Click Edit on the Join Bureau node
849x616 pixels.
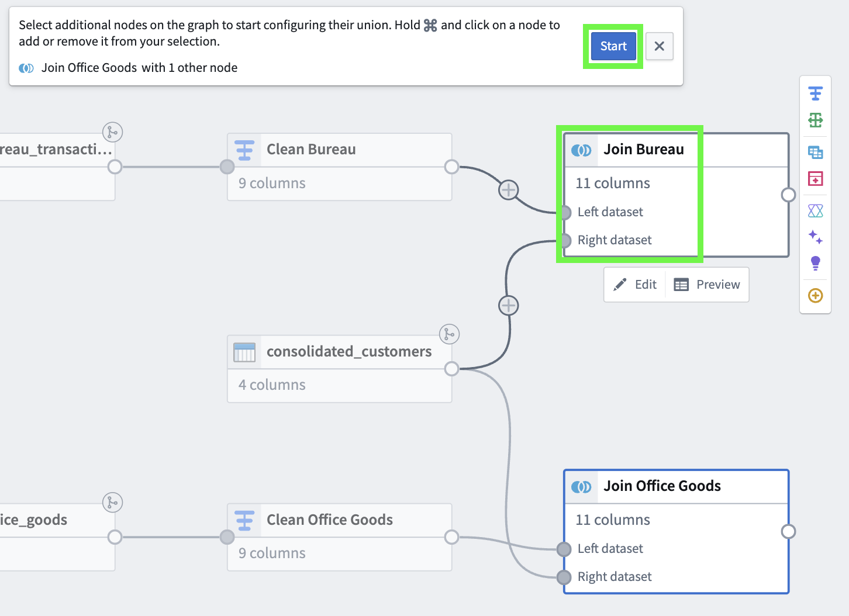point(634,285)
